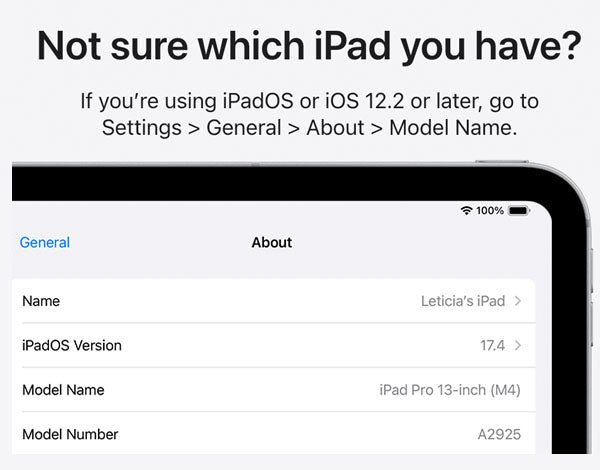Open the iPadOS Version row label
The height and width of the screenshot is (470, 600).
[x=72, y=346]
